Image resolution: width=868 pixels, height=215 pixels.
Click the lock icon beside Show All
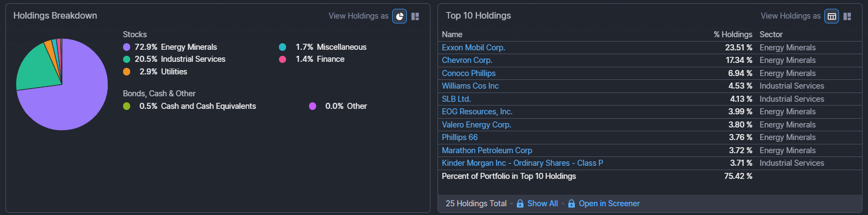pyautogui.click(x=520, y=204)
